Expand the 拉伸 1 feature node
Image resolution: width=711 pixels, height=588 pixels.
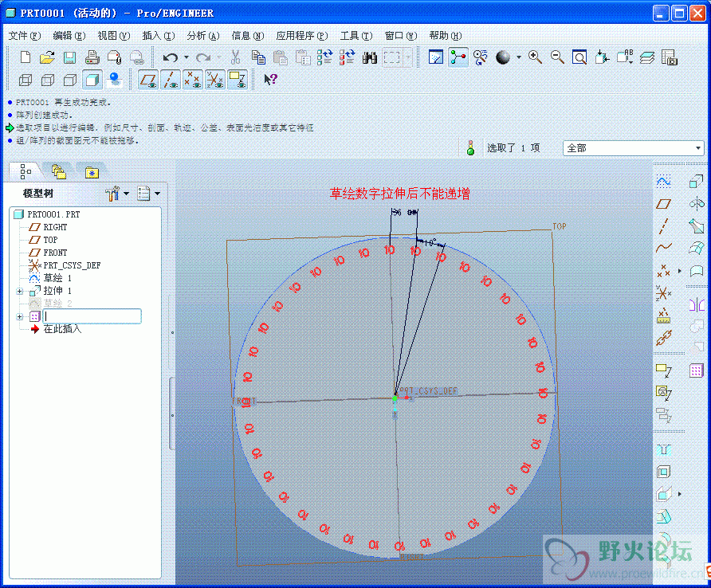click(x=19, y=291)
